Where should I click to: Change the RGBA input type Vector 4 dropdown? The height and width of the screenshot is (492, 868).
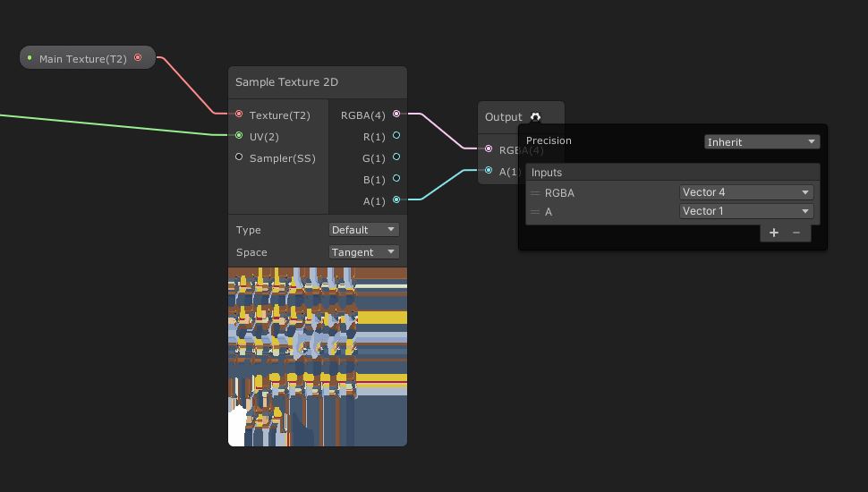click(x=745, y=192)
